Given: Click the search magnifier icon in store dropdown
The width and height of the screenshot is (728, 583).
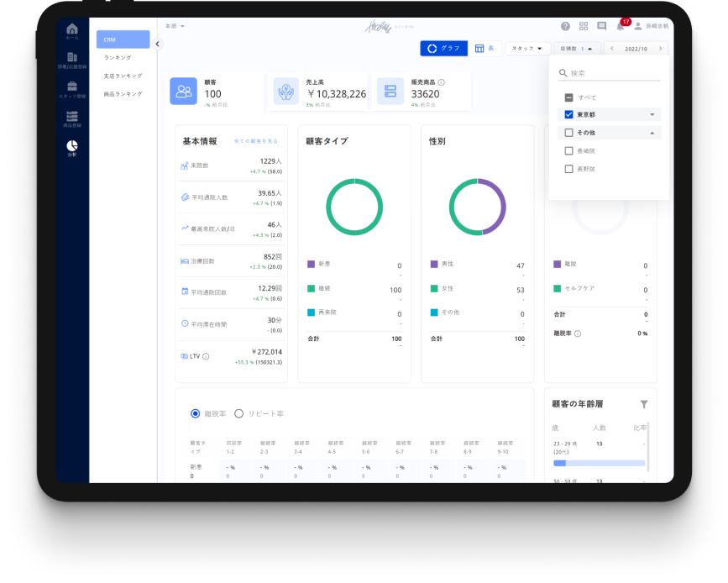Looking at the screenshot, I should click(x=563, y=73).
